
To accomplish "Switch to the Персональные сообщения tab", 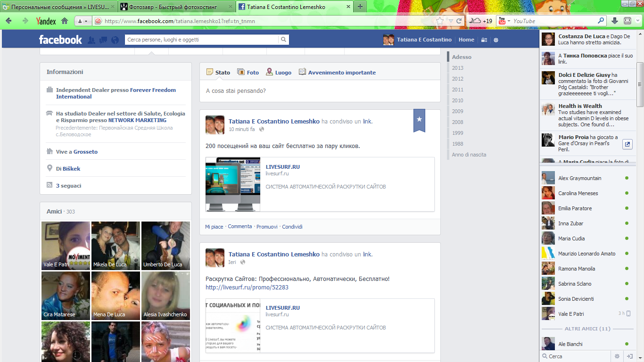I will tap(58, 7).
